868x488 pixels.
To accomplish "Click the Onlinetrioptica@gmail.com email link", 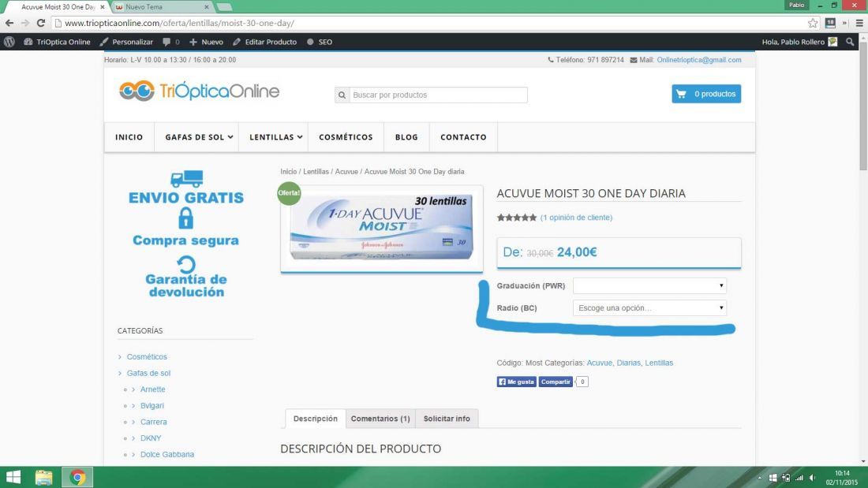I will point(698,60).
